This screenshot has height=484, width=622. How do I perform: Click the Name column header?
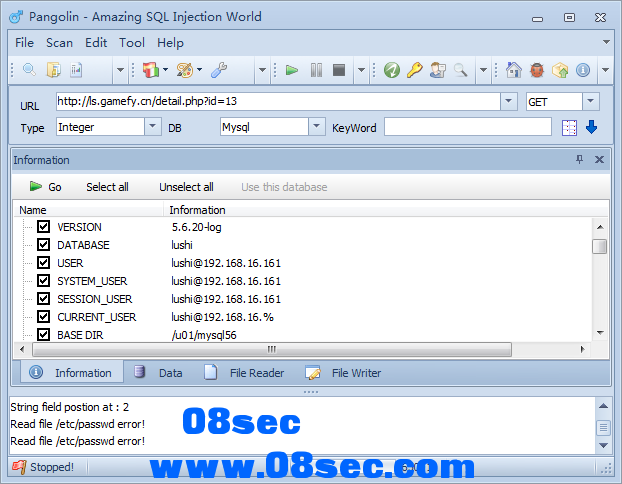click(88, 210)
